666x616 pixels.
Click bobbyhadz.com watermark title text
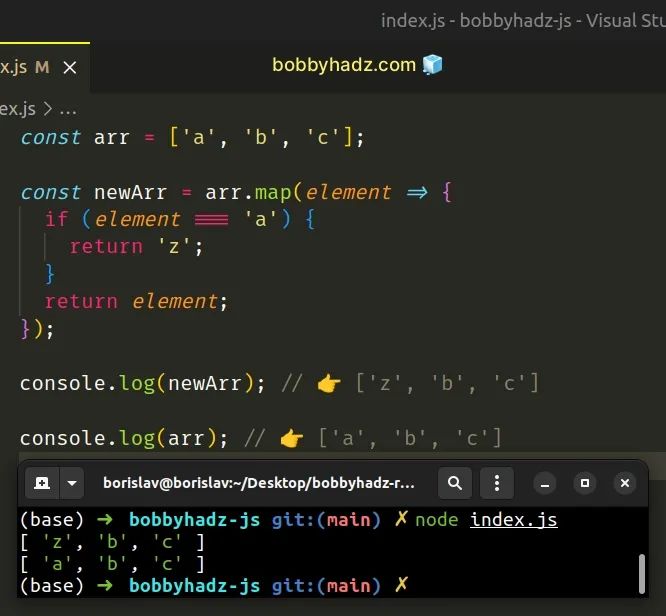(x=344, y=65)
